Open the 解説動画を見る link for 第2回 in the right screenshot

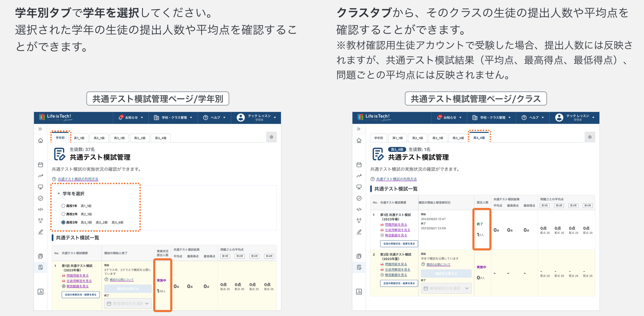396,275
